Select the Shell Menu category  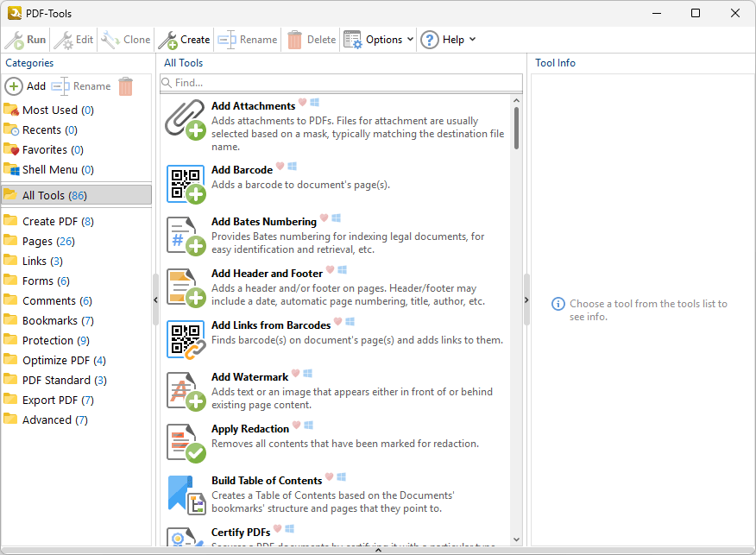(x=76, y=170)
